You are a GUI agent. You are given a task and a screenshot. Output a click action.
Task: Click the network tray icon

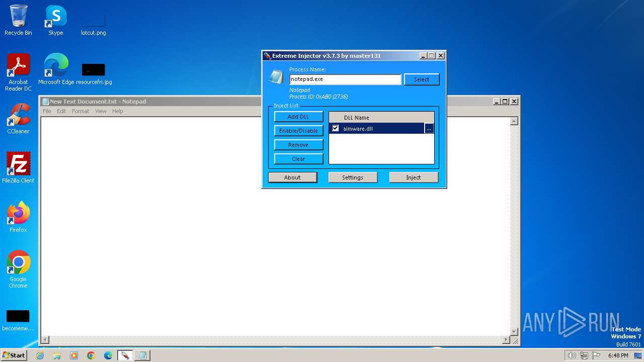(584, 355)
